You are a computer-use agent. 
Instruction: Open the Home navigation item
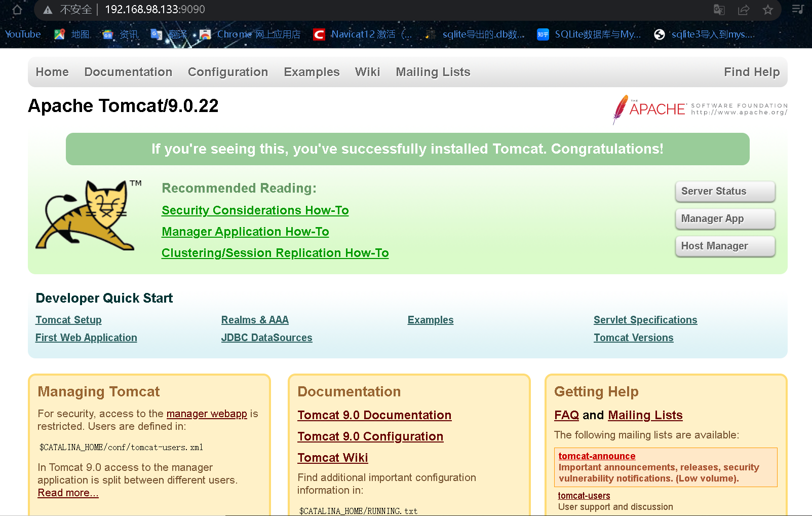click(x=52, y=72)
